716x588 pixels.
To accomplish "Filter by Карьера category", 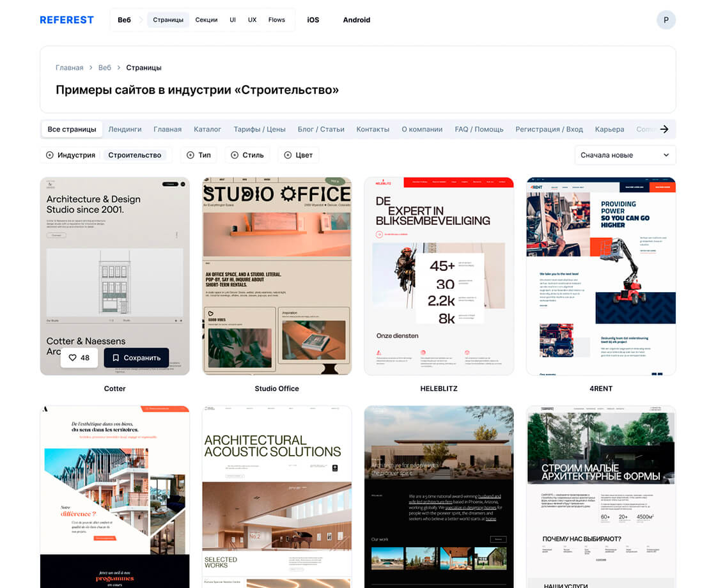I will point(609,129).
